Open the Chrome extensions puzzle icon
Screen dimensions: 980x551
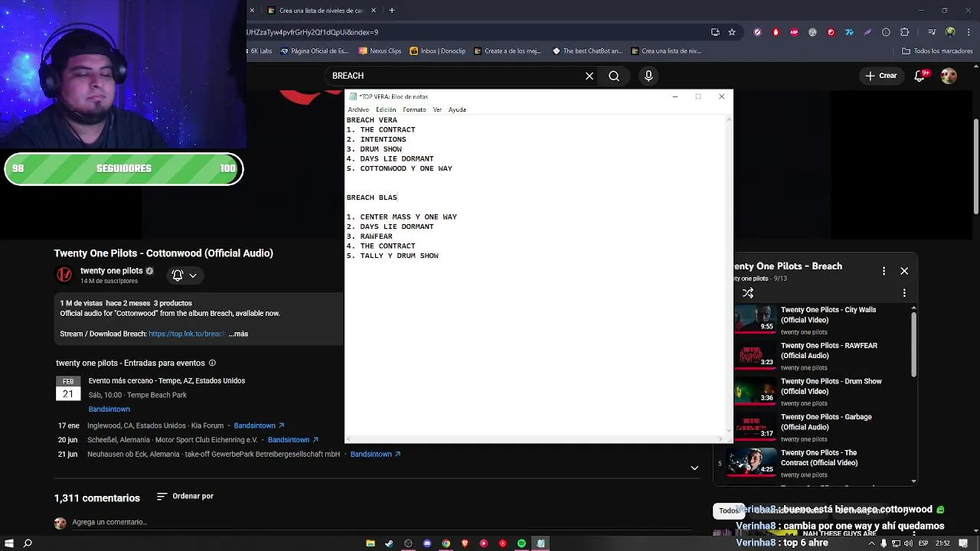pyautogui.click(x=904, y=32)
